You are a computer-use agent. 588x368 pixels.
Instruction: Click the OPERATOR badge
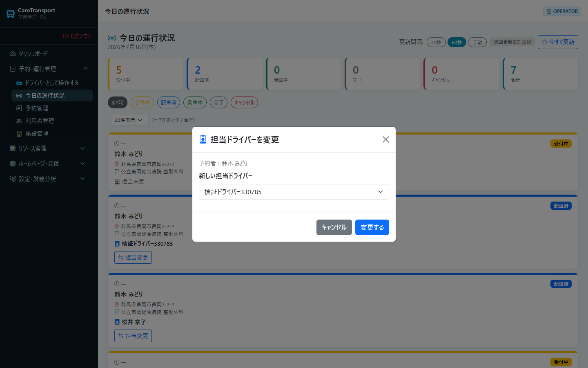click(562, 11)
